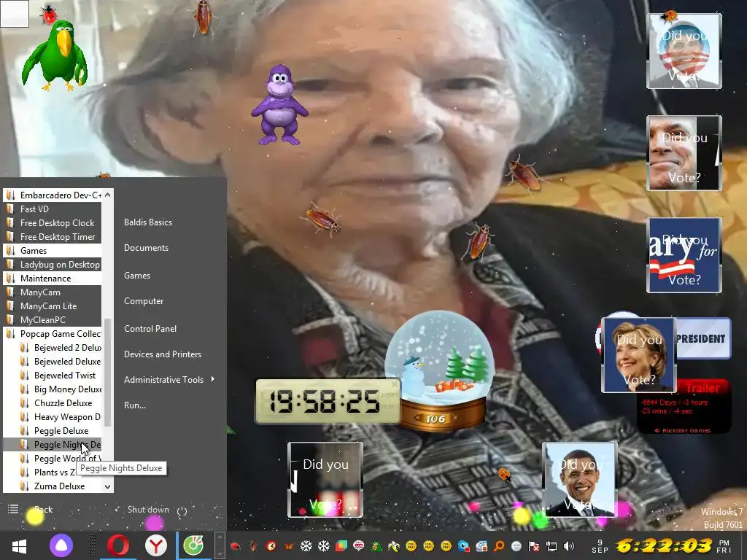Expand the MyCleanPC folder
This screenshot has width=747, height=560.
(x=53, y=320)
